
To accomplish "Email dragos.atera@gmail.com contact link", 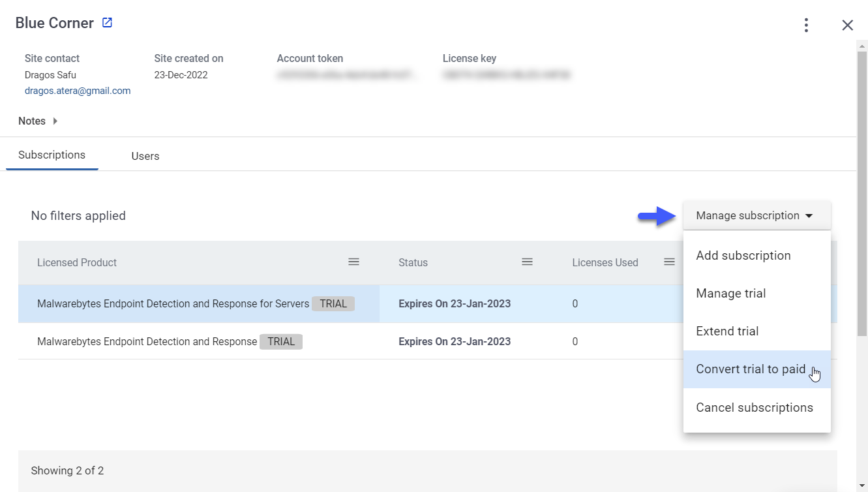I will pyautogui.click(x=78, y=91).
